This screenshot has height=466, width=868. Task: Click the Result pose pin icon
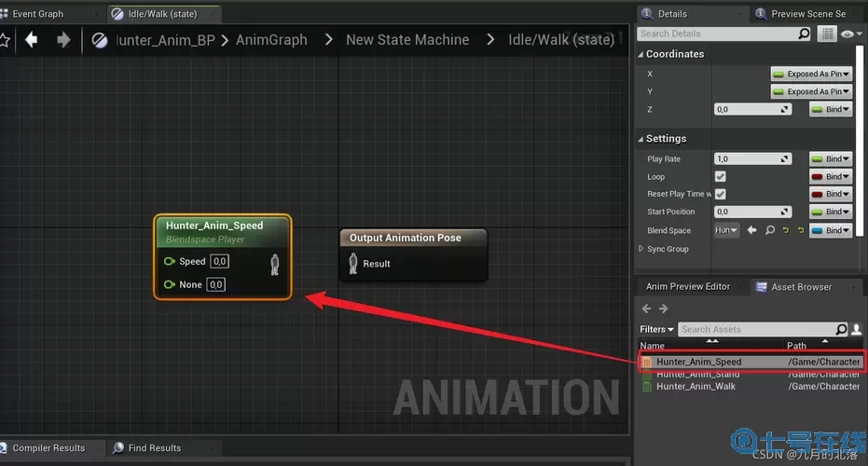353,264
